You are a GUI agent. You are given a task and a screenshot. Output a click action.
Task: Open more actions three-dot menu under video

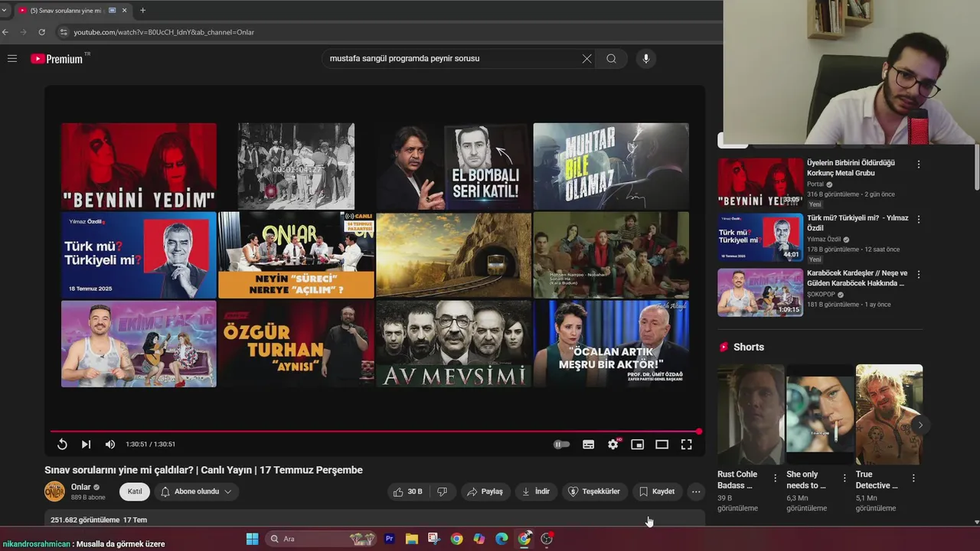coord(695,491)
